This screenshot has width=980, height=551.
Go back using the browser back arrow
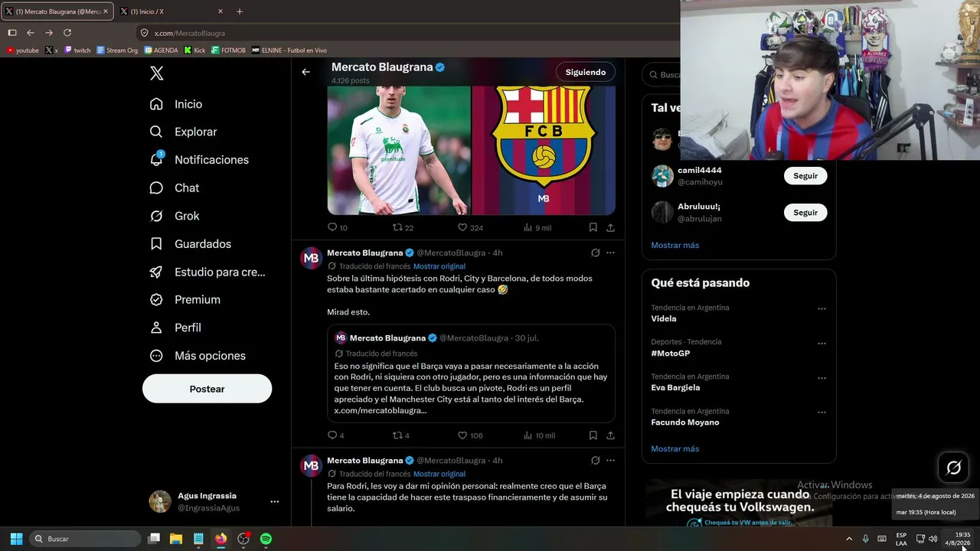tap(31, 33)
